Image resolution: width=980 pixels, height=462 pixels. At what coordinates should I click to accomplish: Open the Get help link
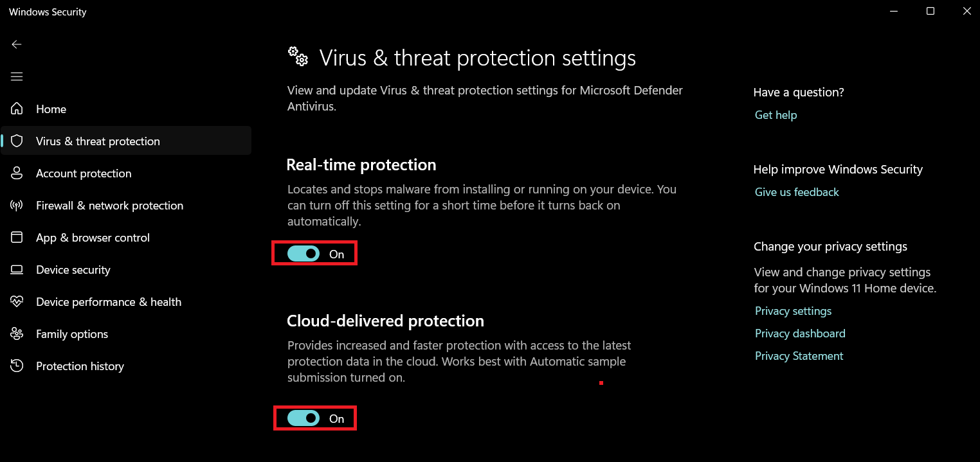(x=776, y=115)
